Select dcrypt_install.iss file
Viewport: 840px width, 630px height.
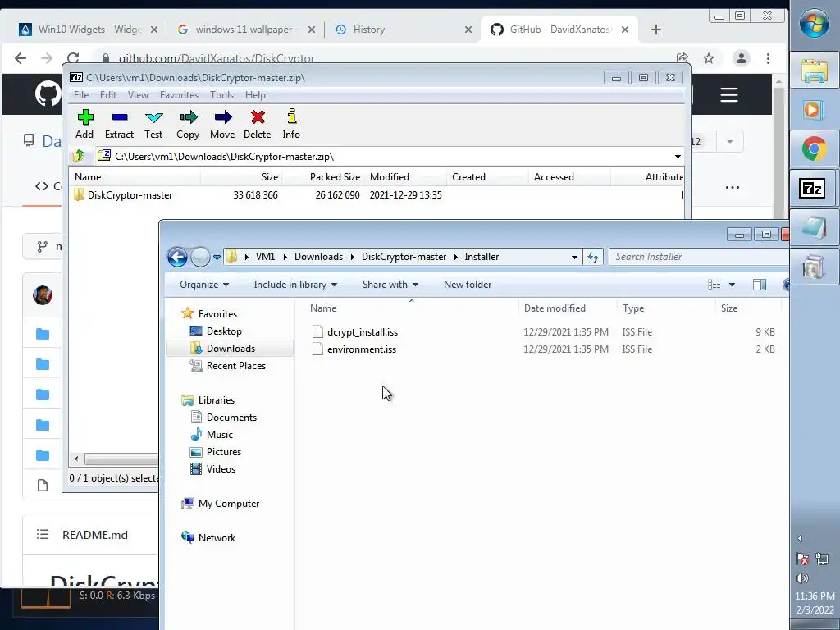click(x=363, y=332)
